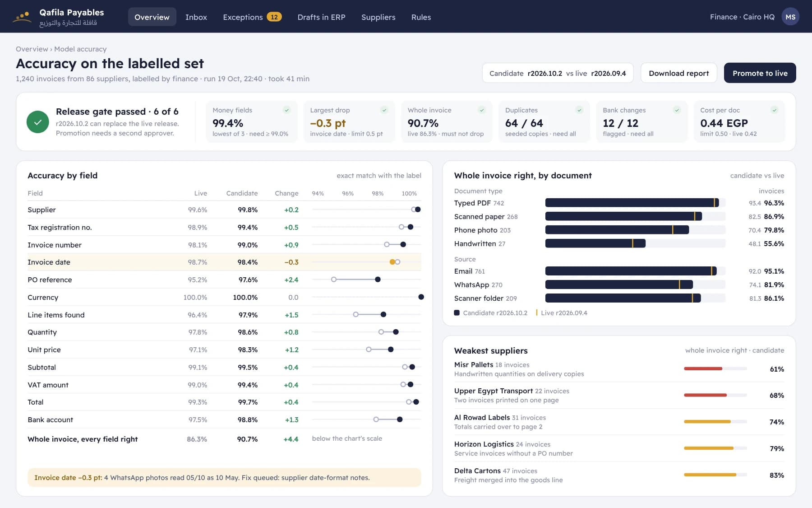Viewport: 812px width, 508px height.
Task: Click the Candidate column header
Action: (x=242, y=193)
